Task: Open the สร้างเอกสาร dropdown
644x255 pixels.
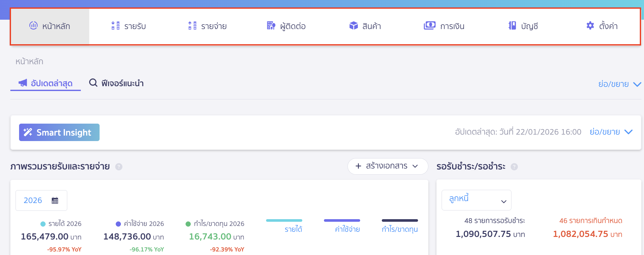Action: [x=387, y=166]
